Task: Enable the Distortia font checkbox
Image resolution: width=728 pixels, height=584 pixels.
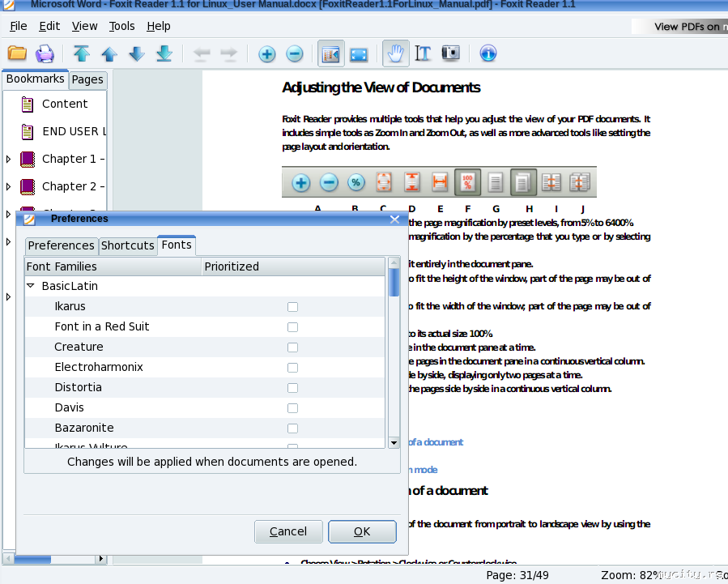Action: point(292,388)
